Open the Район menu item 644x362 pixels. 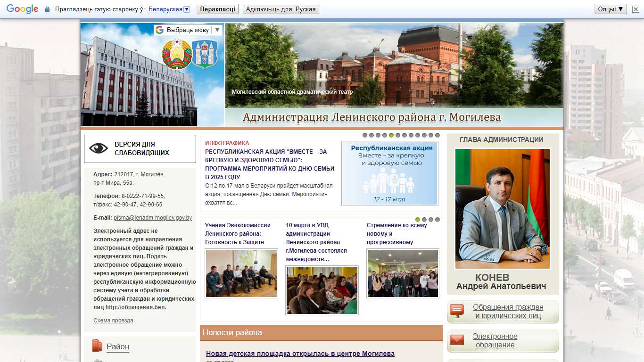pos(118,346)
